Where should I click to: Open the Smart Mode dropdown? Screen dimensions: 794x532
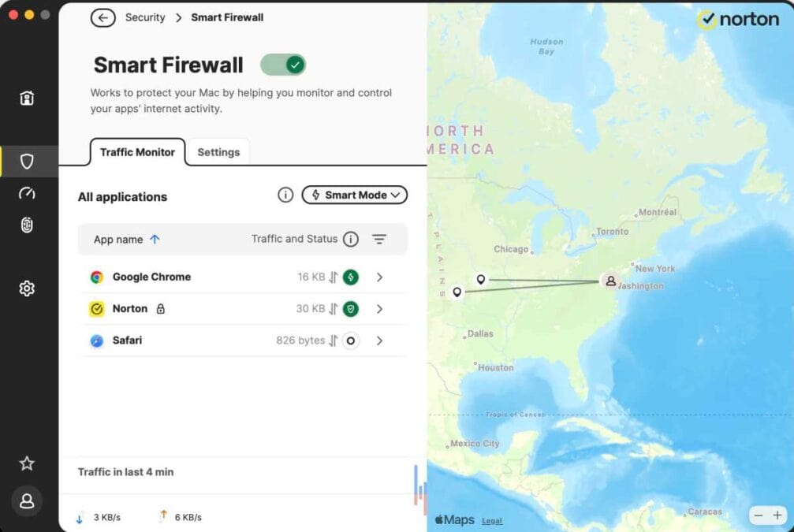355,195
